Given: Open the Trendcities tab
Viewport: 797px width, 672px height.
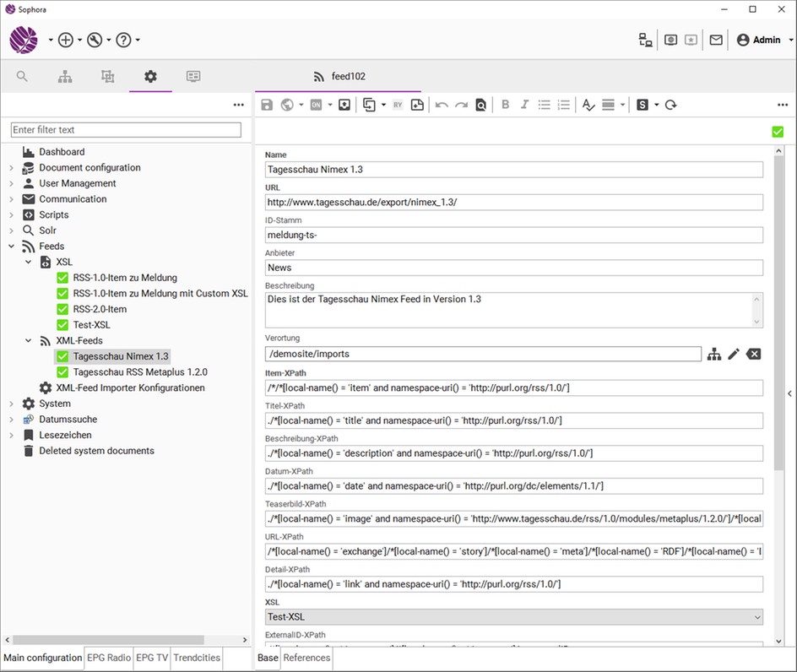Looking at the screenshot, I should (197, 658).
